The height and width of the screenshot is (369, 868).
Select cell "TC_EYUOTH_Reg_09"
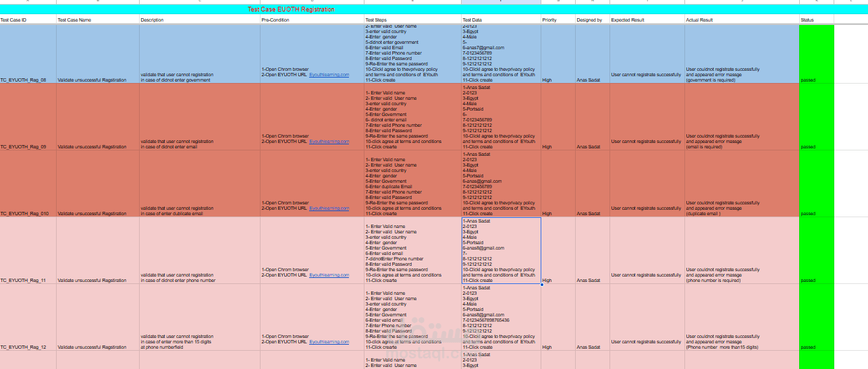(28, 117)
